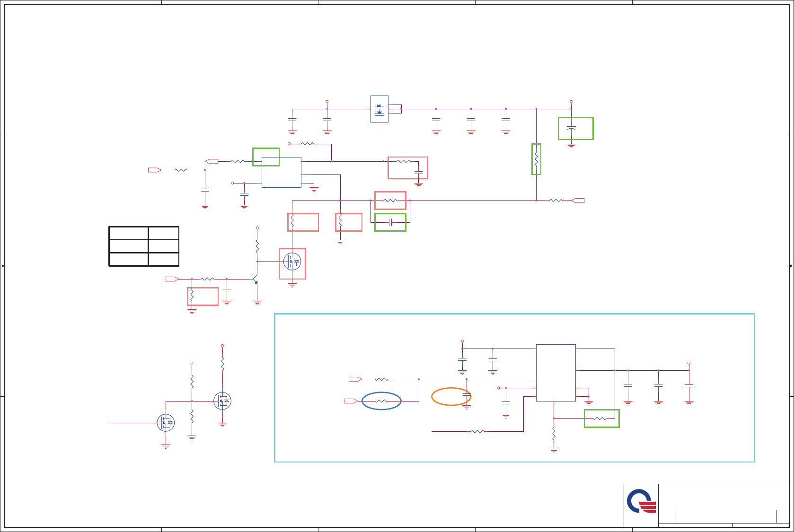Select the blue IC block in the upper circuit
The width and height of the screenshot is (794, 532).
tap(282, 172)
